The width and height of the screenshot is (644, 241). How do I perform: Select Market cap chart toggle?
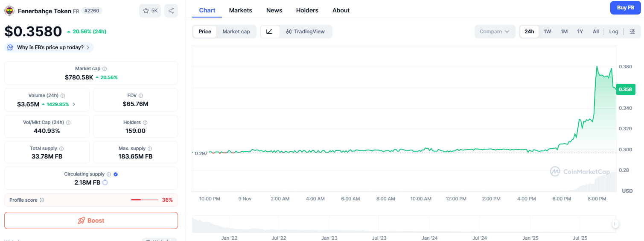point(236,32)
